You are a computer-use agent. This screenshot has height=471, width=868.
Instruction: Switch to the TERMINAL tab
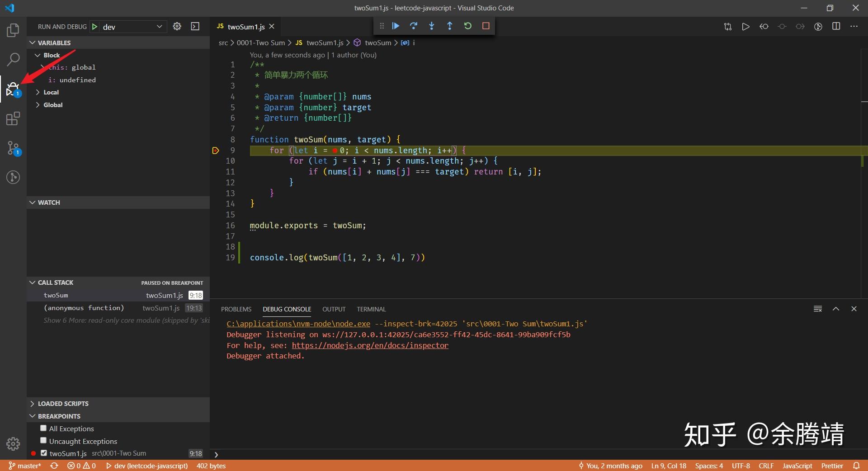click(371, 309)
